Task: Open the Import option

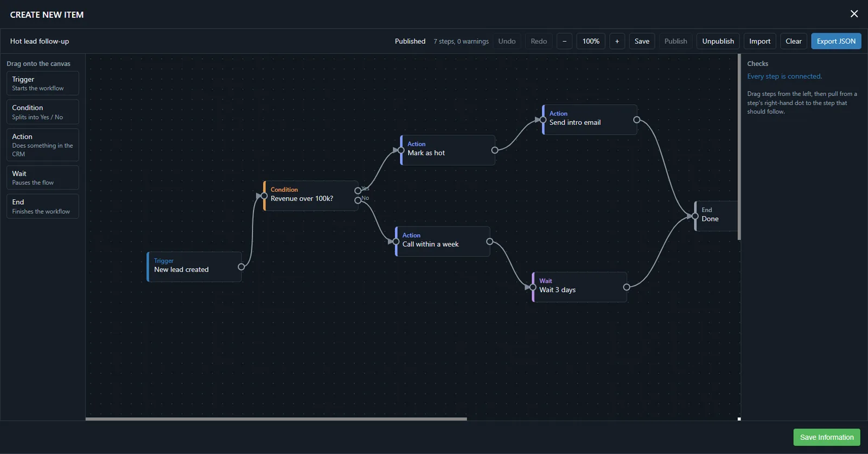Action: coord(759,41)
